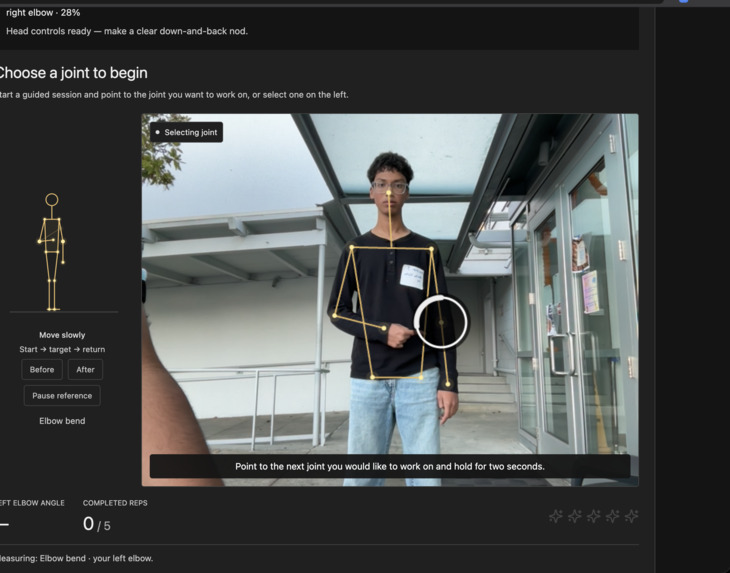730x573 pixels.
Task: Pause the reference animation
Action: (62, 396)
